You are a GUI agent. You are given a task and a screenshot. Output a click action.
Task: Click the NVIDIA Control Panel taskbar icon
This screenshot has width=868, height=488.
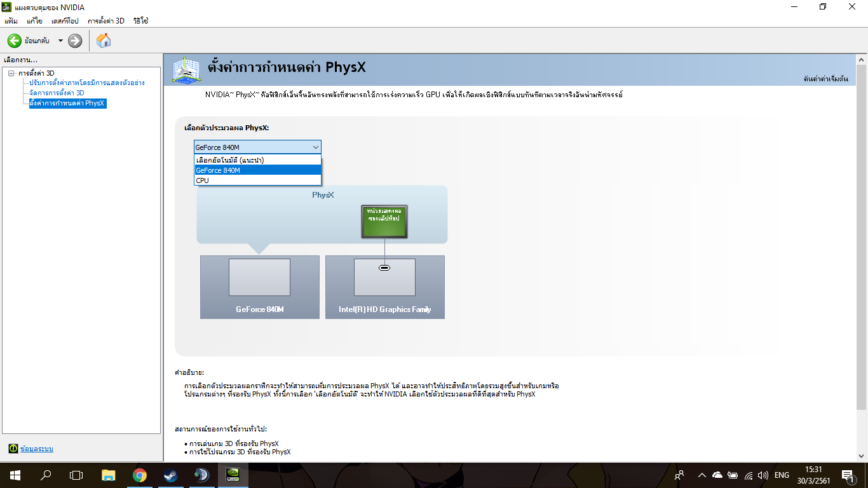point(233,475)
